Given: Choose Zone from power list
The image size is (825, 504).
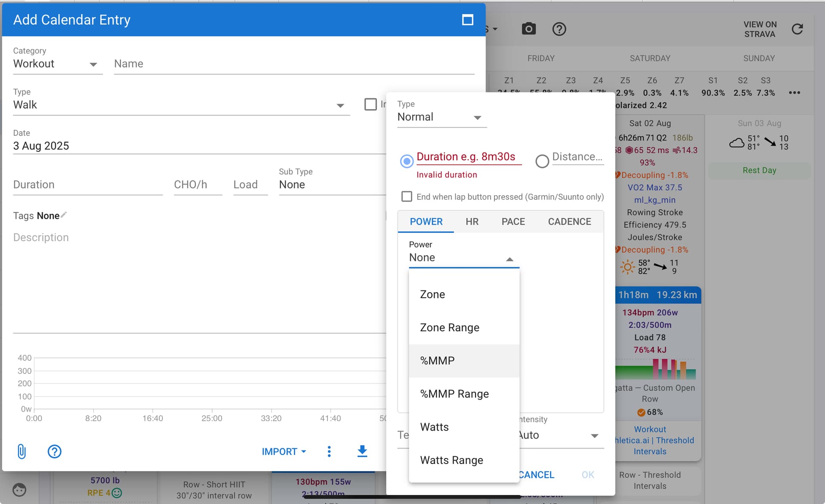Looking at the screenshot, I should [464, 294].
